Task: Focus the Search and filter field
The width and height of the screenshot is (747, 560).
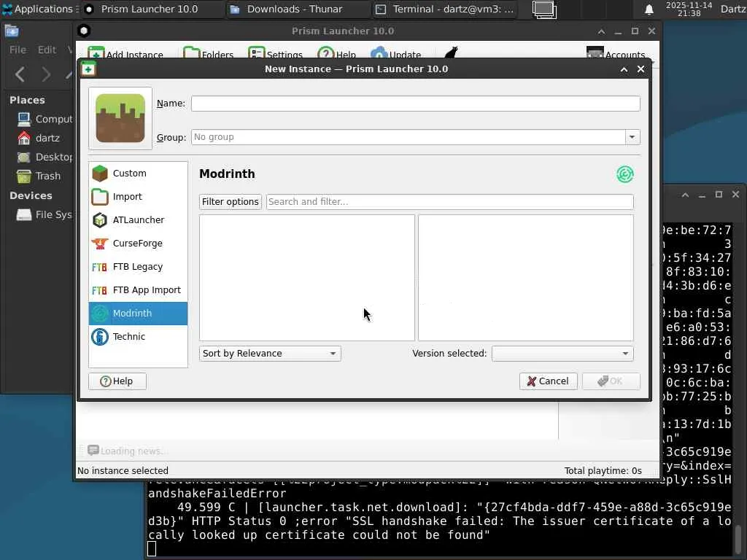Action: tap(449, 202)
